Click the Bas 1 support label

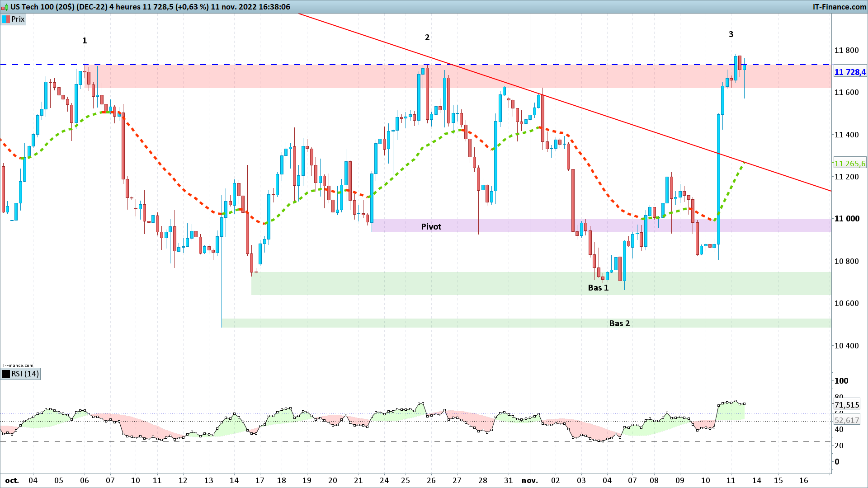598,288
